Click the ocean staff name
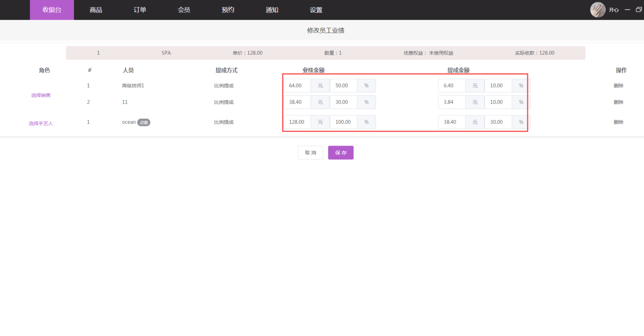 coord(129,122)
